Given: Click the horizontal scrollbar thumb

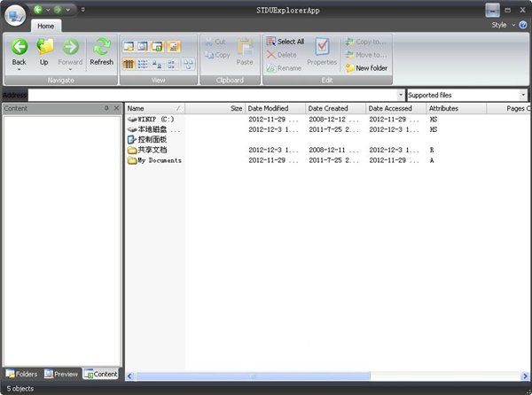Looking at the screenshot, I should click(253, 376).
